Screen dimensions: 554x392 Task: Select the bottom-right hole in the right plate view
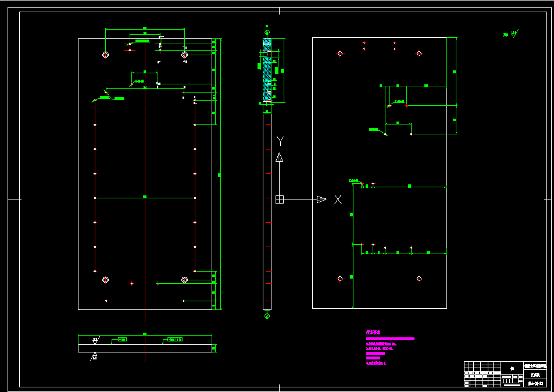point(419,279)
